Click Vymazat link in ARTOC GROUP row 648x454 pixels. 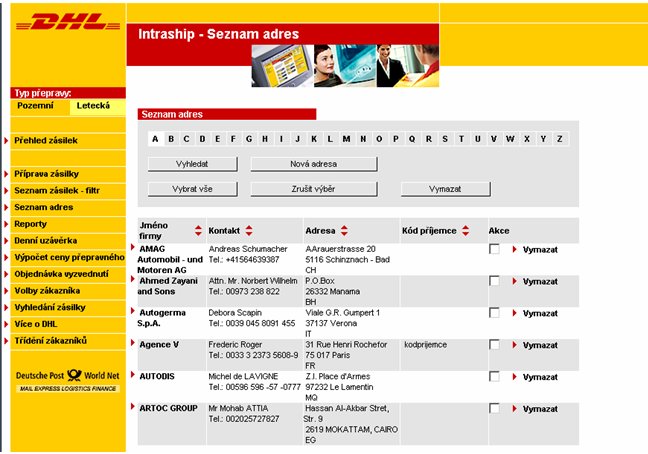point(540,409)
